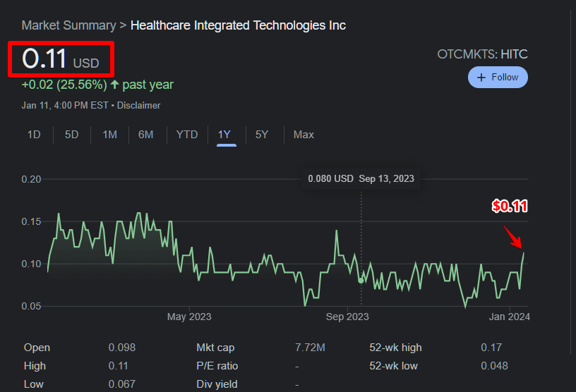The image size is (576, 392).
Task: Click the '0.11 USD' current price
Action: click(x=61, y=59)
